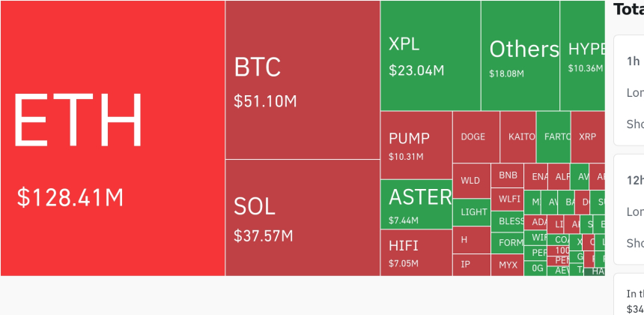This screenshot has height=315, width=644.
Task: Click the green FORM tile
Action: coord(508,243)
